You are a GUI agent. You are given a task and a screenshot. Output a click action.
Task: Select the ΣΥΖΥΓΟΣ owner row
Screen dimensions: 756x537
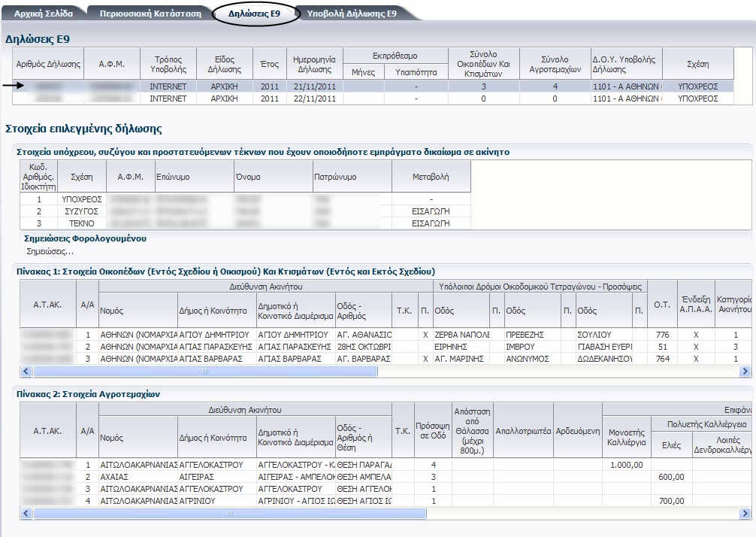tap(80, 211)
